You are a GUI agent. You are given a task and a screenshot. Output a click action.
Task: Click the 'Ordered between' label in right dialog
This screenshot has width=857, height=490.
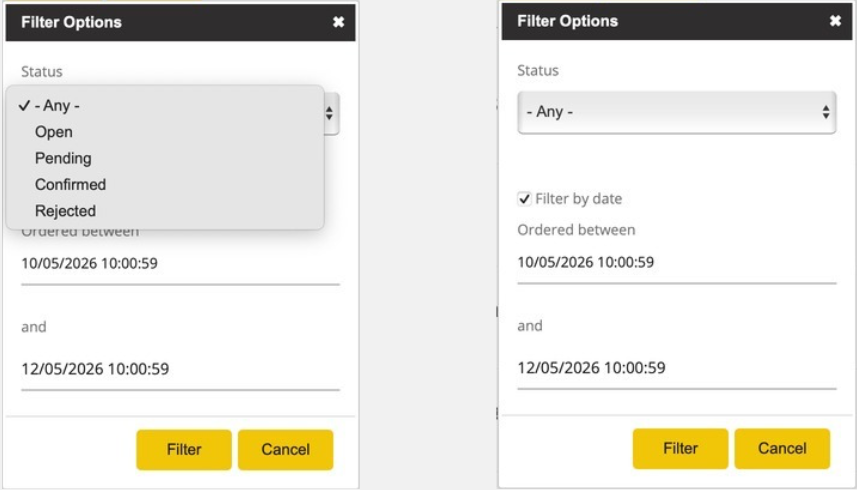576,230
